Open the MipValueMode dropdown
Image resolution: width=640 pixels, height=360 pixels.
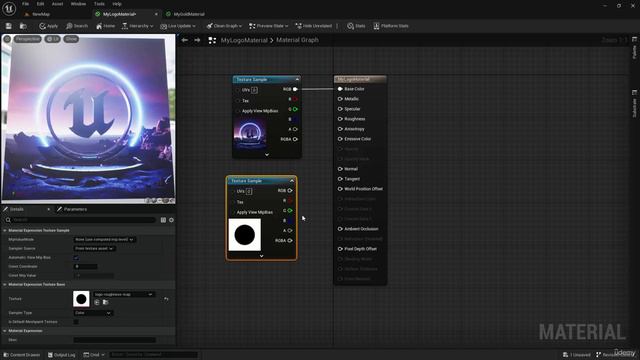[x=105, y=240]
